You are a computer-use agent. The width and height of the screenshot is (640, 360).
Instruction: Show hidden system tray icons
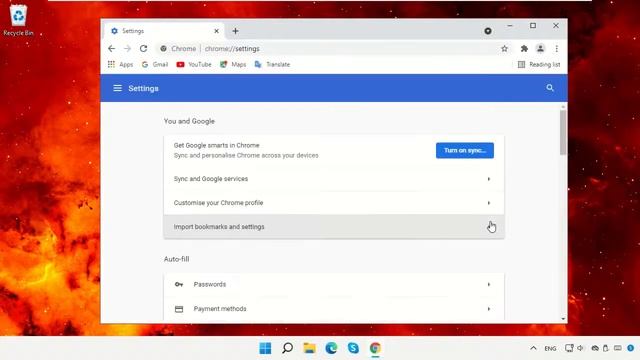coord(533,348)
